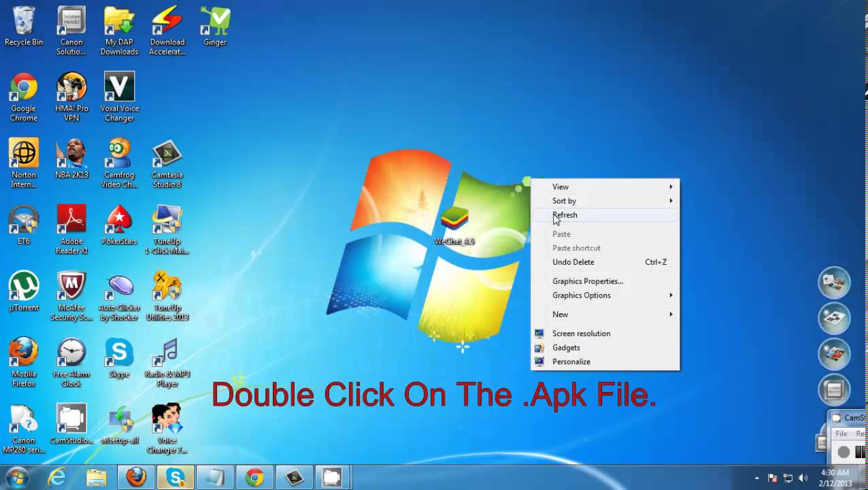Select the NBA 2K13 game shortcut
This screenshot has width=868, height=490.
tap(71, 159)
